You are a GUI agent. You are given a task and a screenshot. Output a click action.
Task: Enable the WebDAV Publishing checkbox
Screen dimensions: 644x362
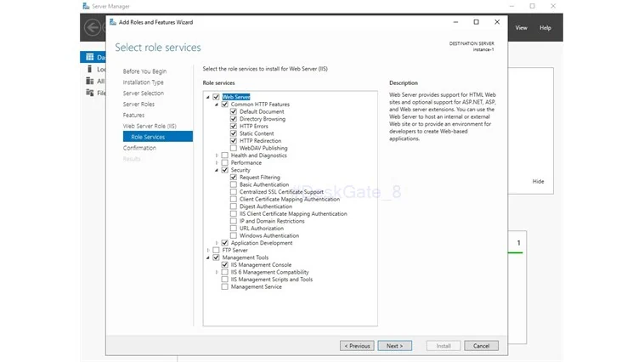pos(234,148)
